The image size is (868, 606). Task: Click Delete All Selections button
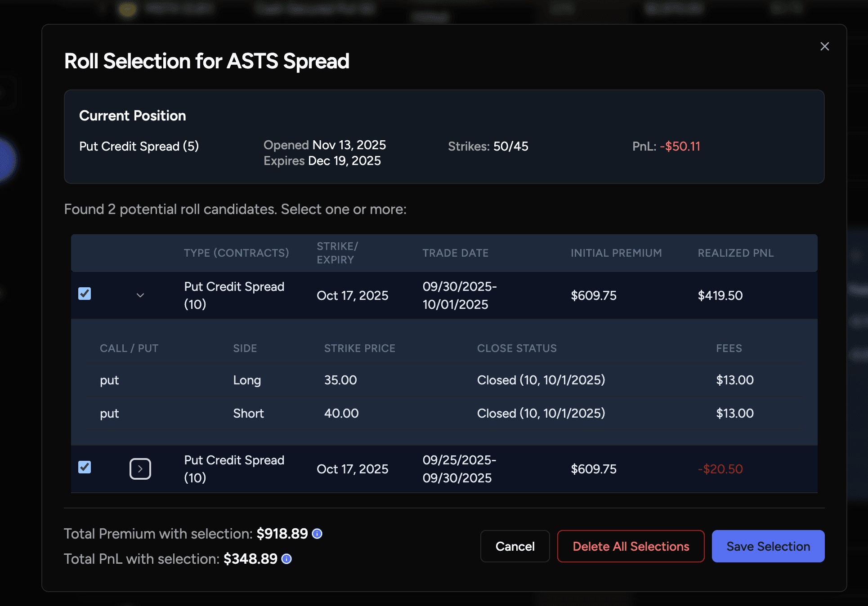(631, 546)
